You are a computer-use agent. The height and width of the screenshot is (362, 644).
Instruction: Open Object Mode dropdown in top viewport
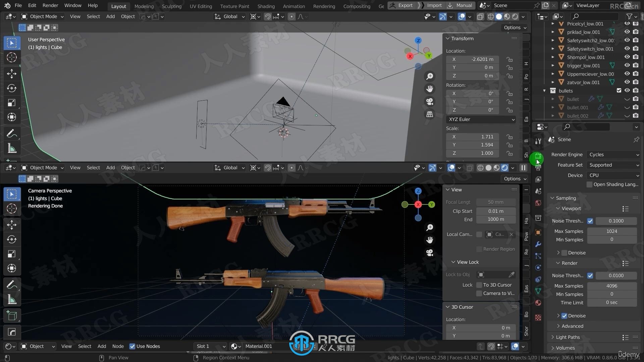42,16
